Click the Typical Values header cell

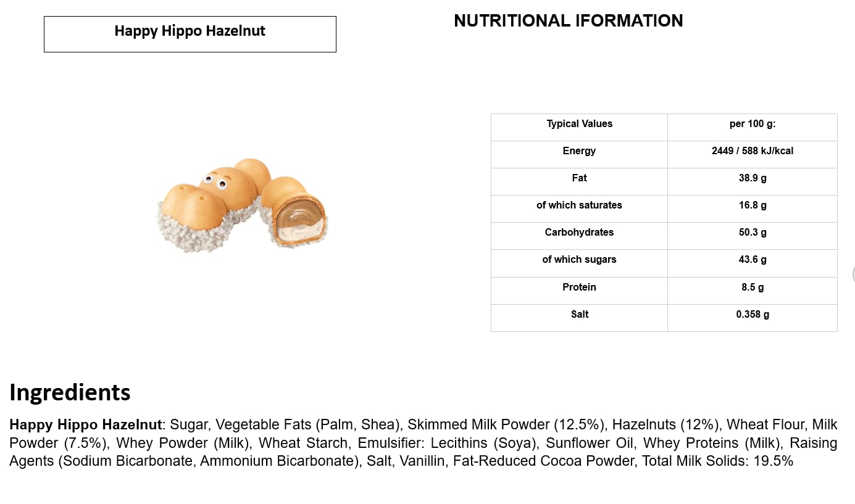point(579,124)
